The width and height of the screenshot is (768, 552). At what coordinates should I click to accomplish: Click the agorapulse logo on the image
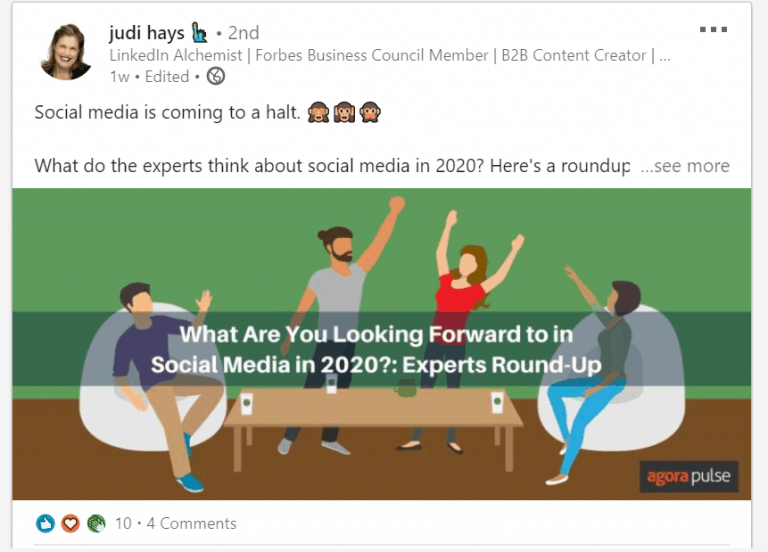pos(688,477)
